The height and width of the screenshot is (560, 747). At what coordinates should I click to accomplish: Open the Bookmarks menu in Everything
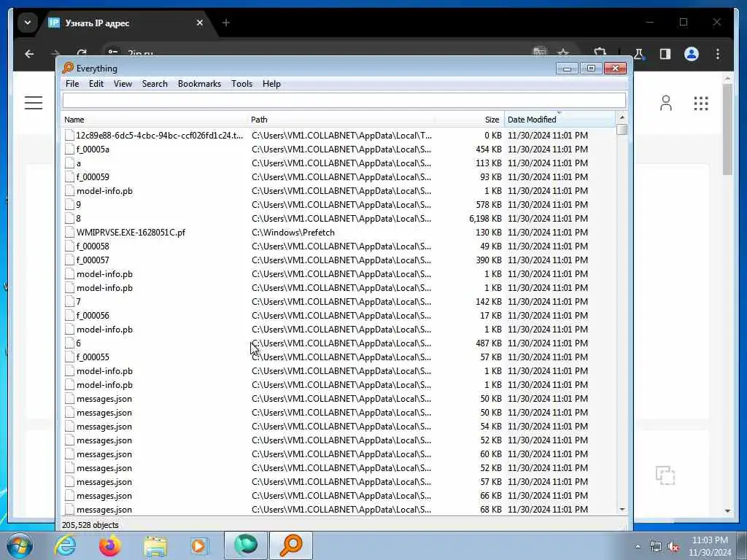tap(199, 84)
